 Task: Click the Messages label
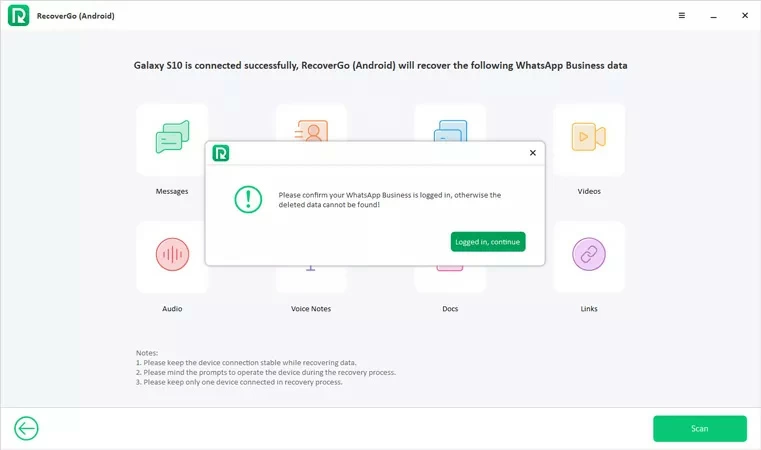click(x=172, y=191)
